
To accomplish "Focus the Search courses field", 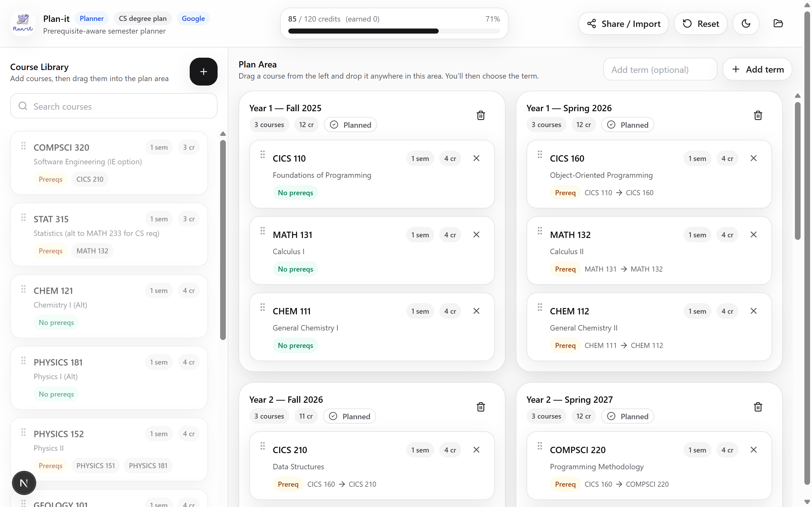I will tap(114, 106).
